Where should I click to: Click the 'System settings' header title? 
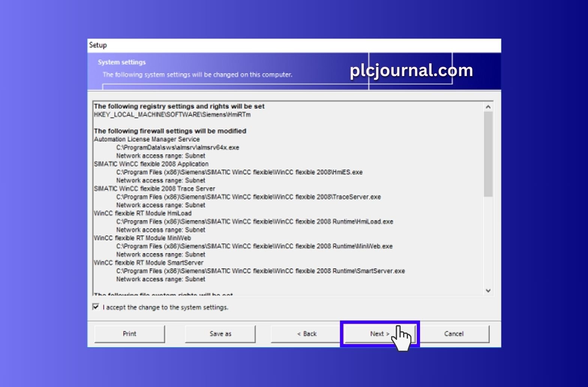point(122,62)
